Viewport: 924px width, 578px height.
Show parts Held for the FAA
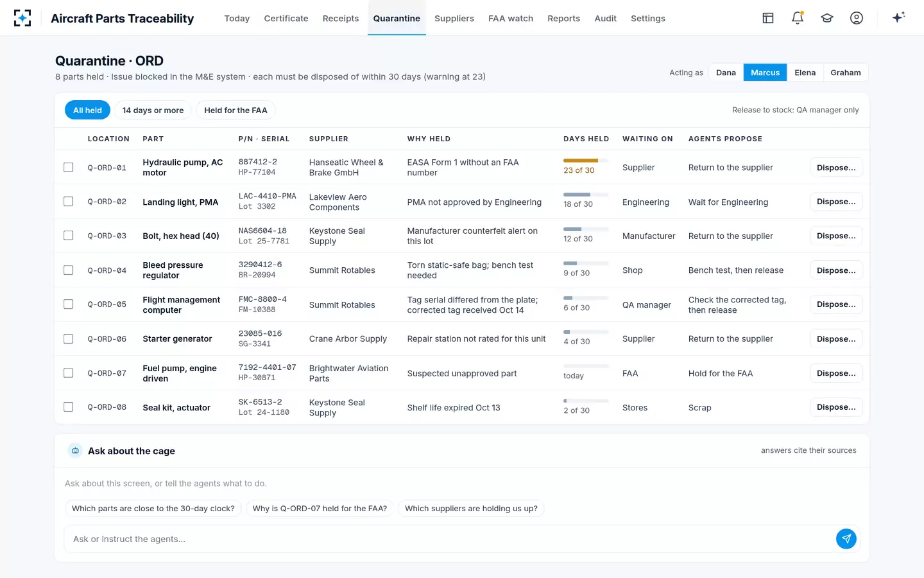point(235,110)
